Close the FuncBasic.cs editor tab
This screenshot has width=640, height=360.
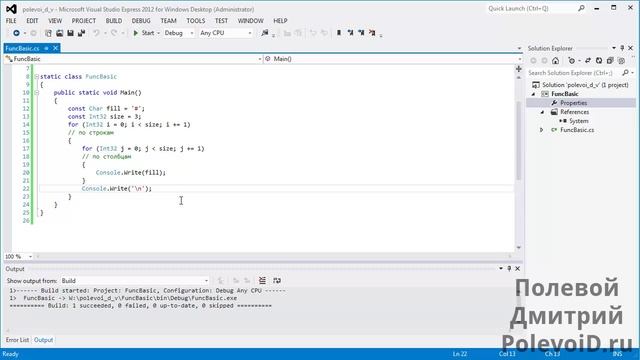pos(56,48)
